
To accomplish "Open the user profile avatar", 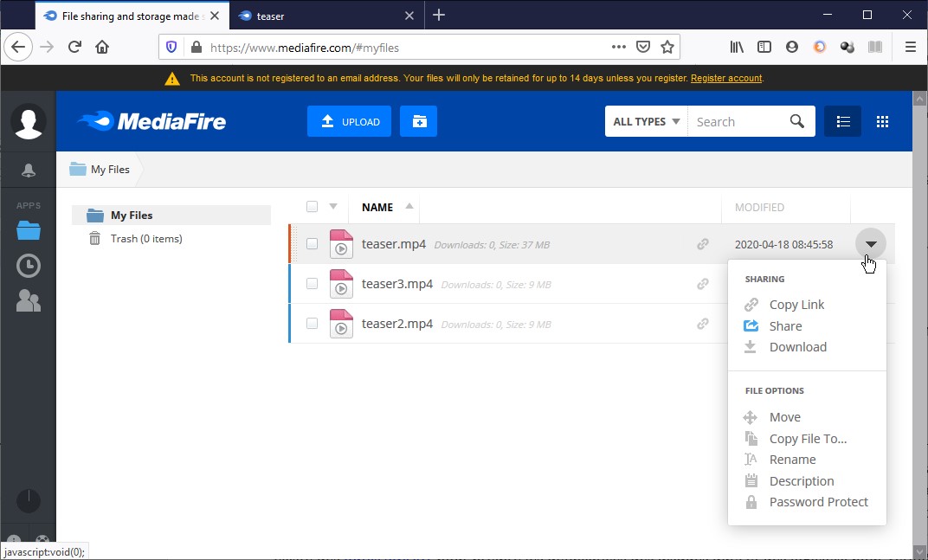I will click(x=29, y=122).
